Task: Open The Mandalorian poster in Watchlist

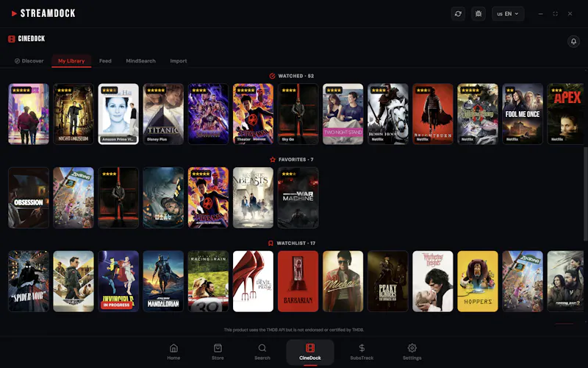Action: click(163, 281)
